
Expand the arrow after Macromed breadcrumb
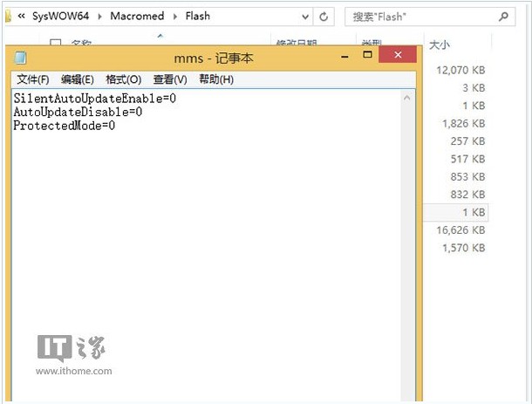(x=175, y=17)
